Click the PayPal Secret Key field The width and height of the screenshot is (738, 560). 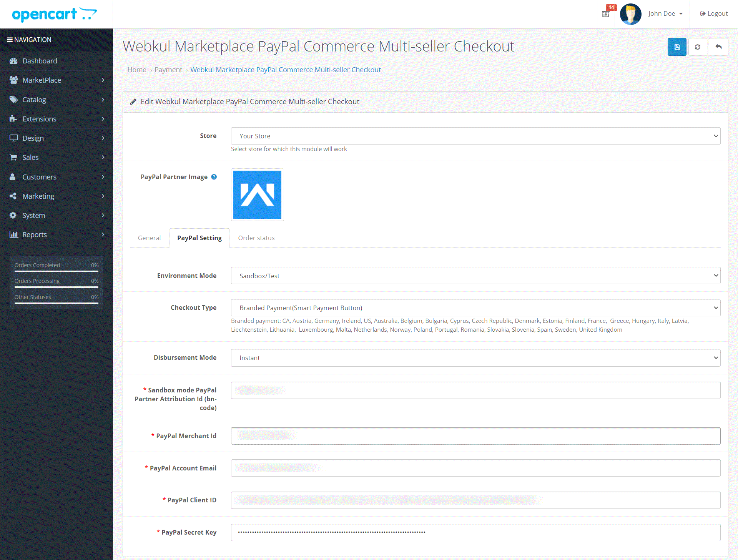click(475, 532)
